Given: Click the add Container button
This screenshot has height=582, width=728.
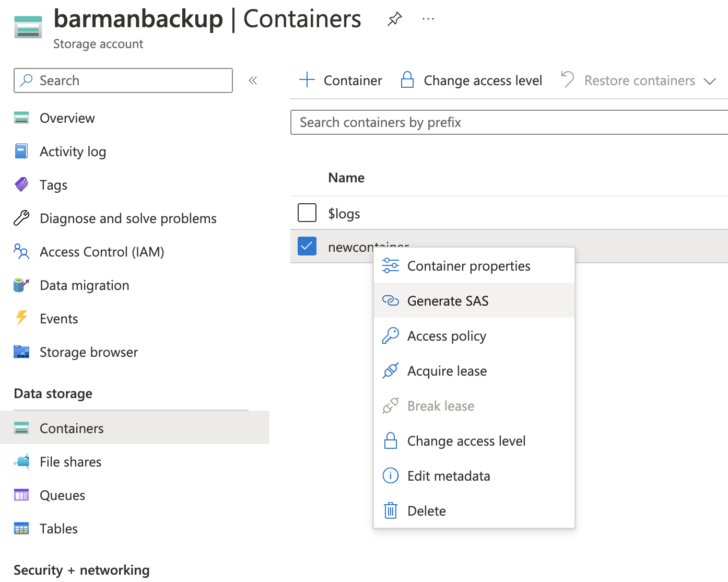Looking at the screenshot, I should click(341, 80).
